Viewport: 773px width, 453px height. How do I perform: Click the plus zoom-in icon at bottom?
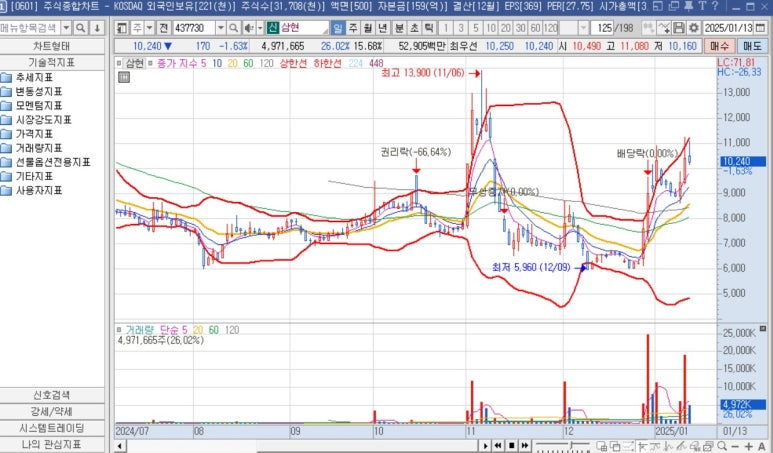tap(748, 446)
